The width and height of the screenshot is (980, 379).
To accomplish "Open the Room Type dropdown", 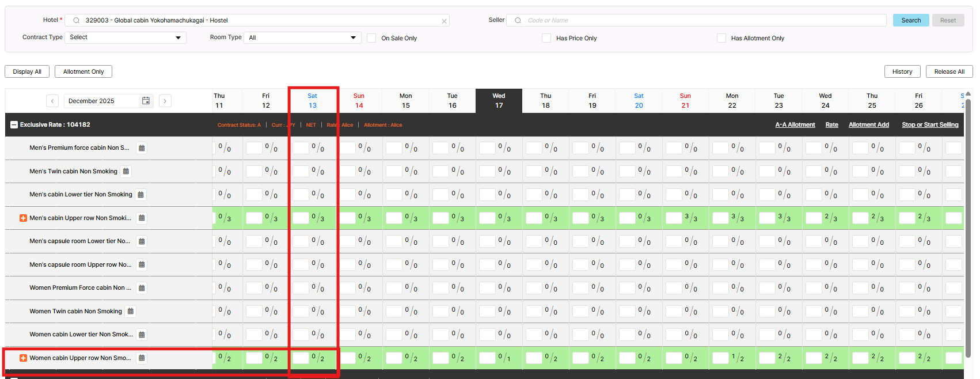I will (x=302, y=37).
